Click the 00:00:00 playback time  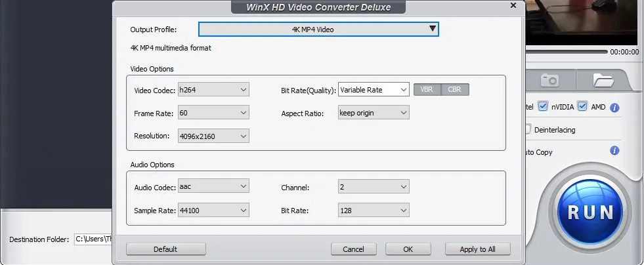point(624,52)
